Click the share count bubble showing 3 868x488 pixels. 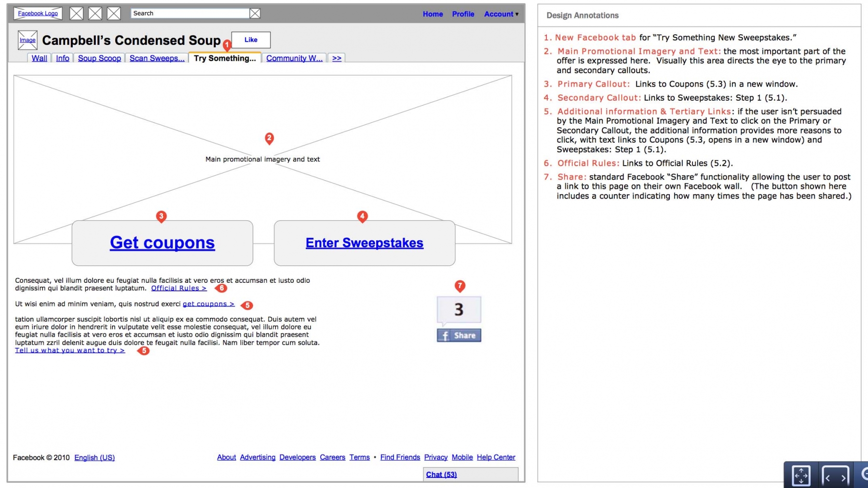click(x=459, y=309)
